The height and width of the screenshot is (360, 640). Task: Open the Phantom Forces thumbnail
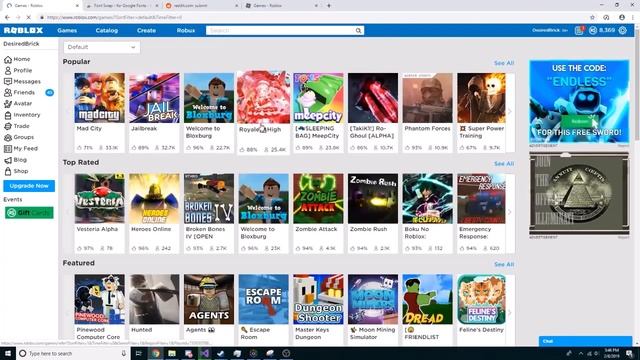click(427, 98)
